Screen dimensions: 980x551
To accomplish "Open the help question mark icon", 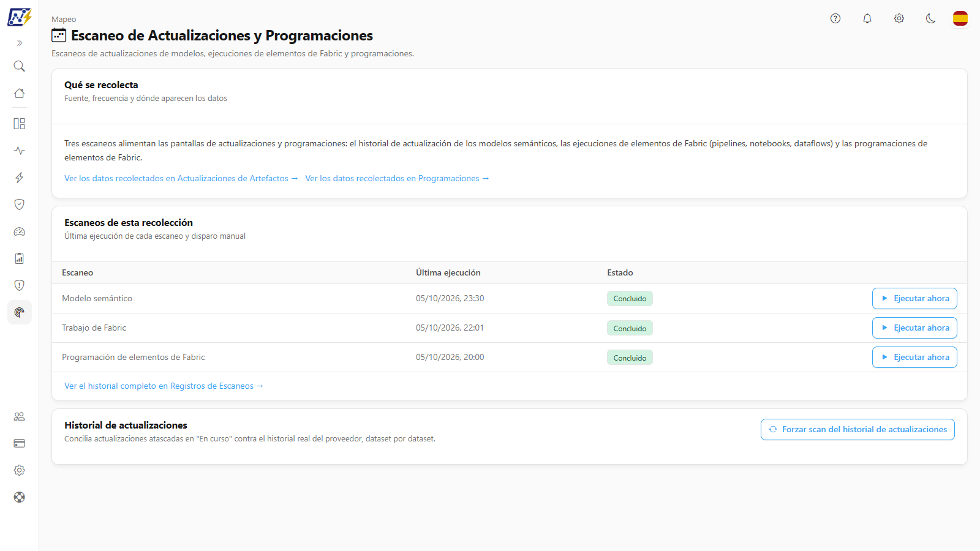I will (x=835, y=18).
